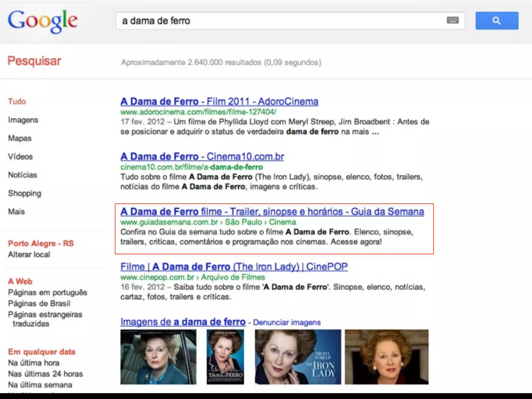Open the rightmost portrait thumbnail

[x=387, y=357]
